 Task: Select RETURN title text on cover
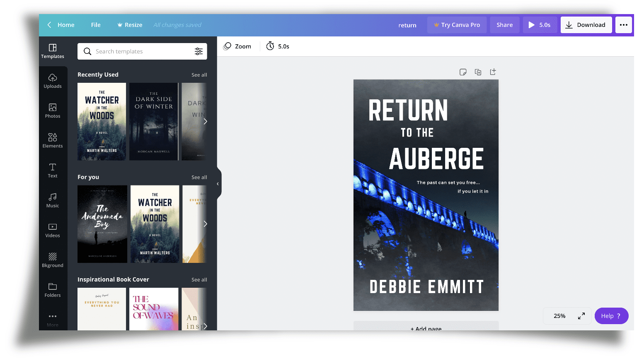coord(409,111)
